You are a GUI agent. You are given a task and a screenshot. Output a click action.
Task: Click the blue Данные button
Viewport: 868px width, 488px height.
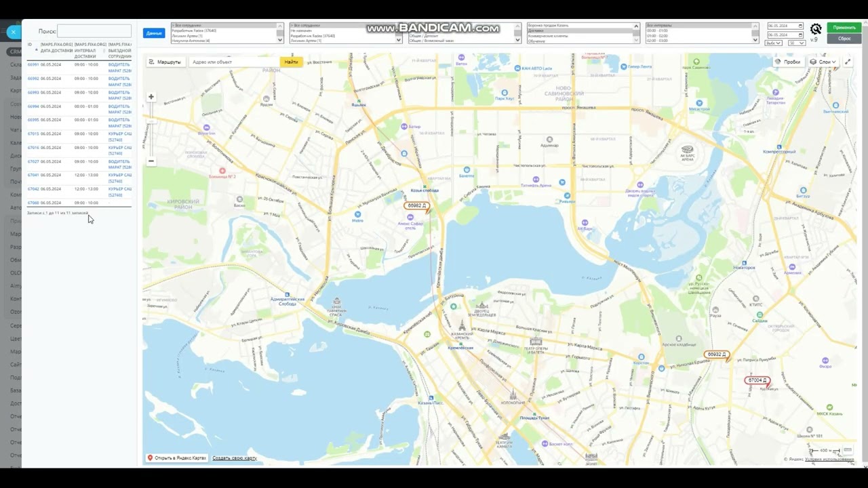[x=154, y=33]
